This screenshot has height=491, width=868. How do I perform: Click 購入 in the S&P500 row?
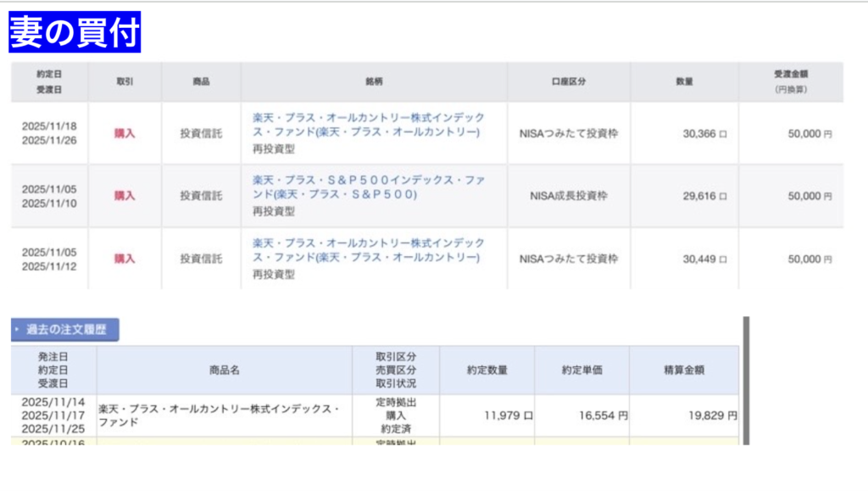tap(125, 196)
